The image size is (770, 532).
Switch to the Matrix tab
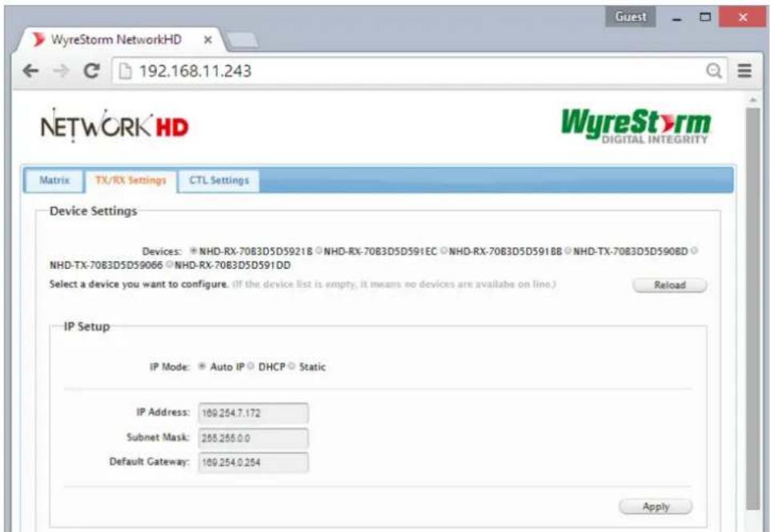click(54, 180)
